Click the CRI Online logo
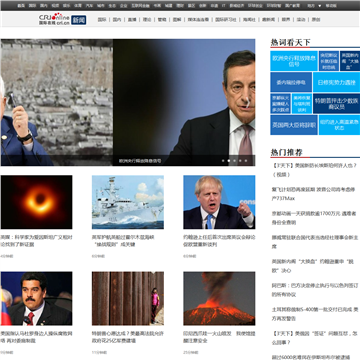The image size is (360, 360). coord(54,19)
